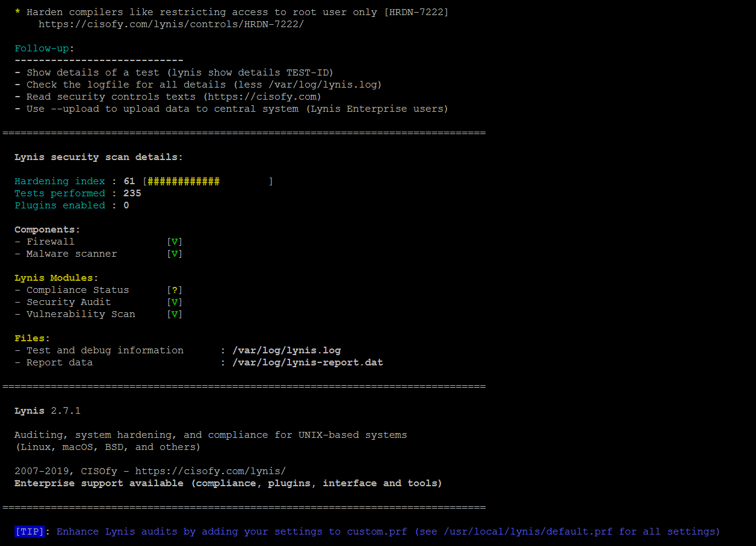Click the 'Lynis Modules' heading

click(x=56, y=278)
